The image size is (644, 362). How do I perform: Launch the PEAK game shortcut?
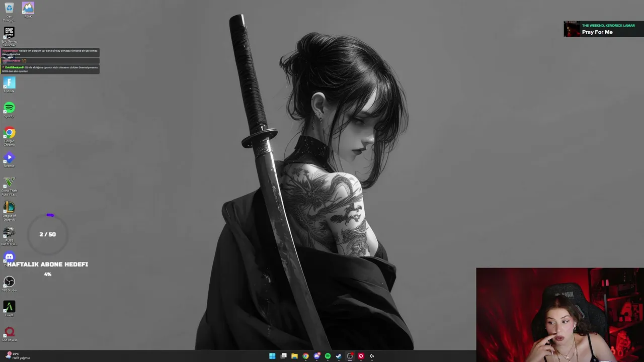[x=28, y=10]
